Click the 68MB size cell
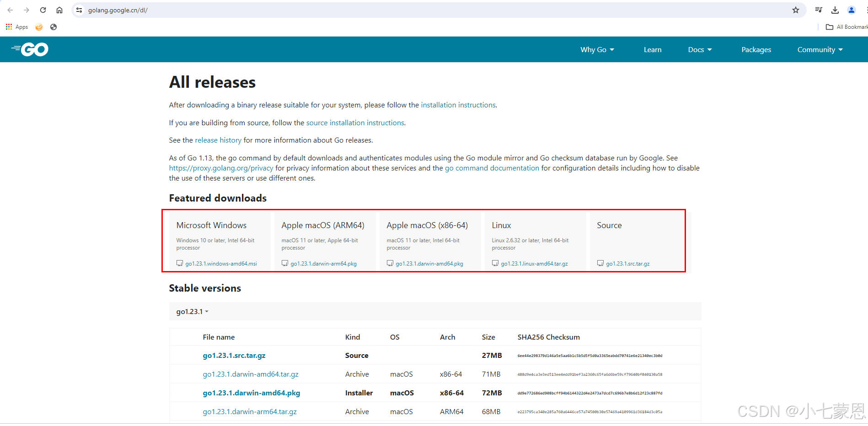 tap(491, 412)
